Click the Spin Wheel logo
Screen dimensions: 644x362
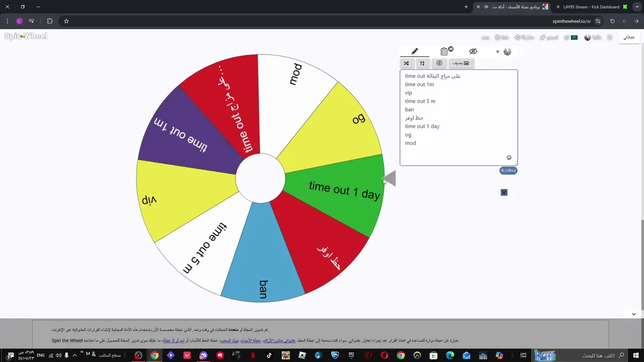[x=26, y=36]
